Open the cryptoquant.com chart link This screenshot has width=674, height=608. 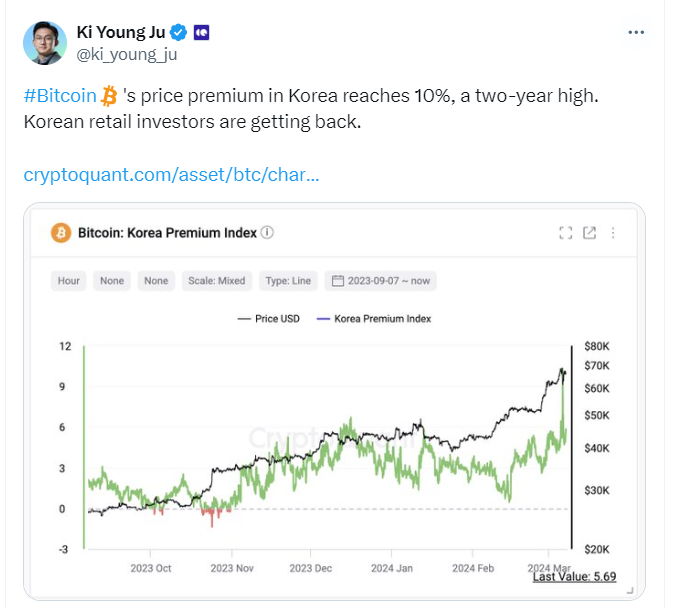[172, 175]
